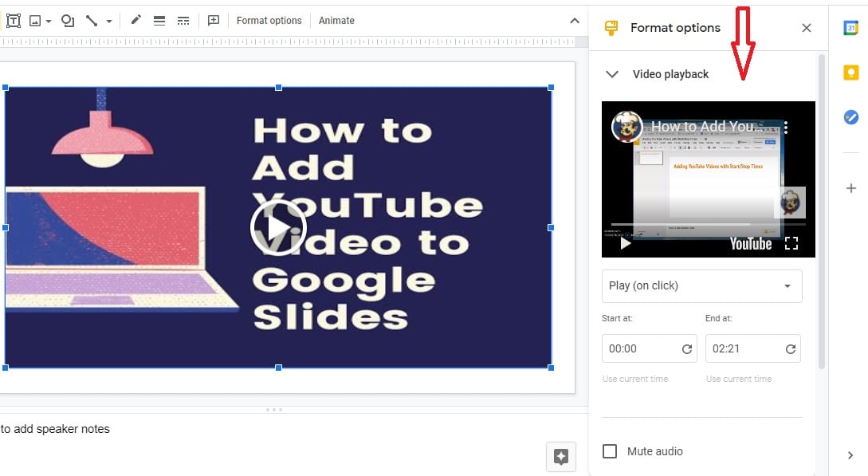The image size is (868, 476).
Task: Close the Format options panel
Action: 807,28
